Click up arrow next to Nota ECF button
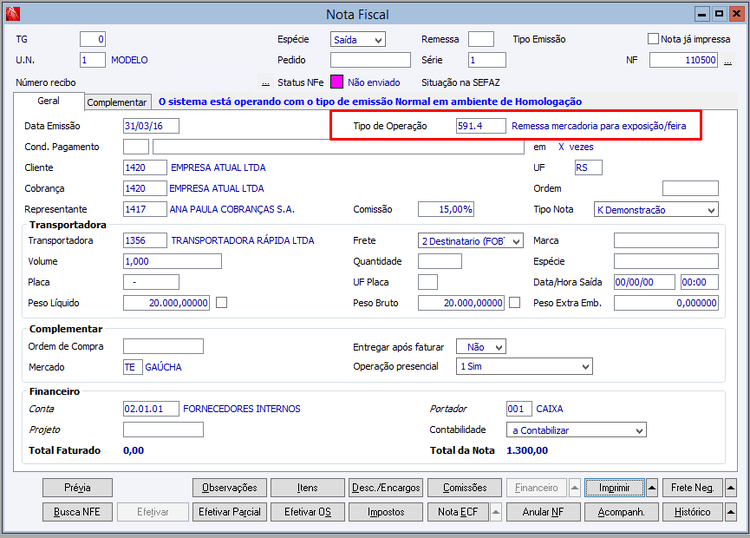Viewport: 750px width, 538px height. [496, 512]
